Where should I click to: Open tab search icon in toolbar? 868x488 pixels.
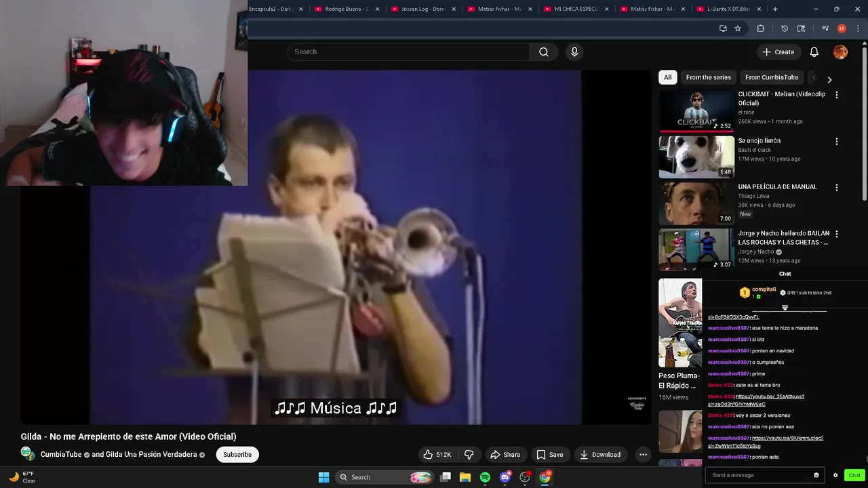pyautogui.click(x=801, y=28)
